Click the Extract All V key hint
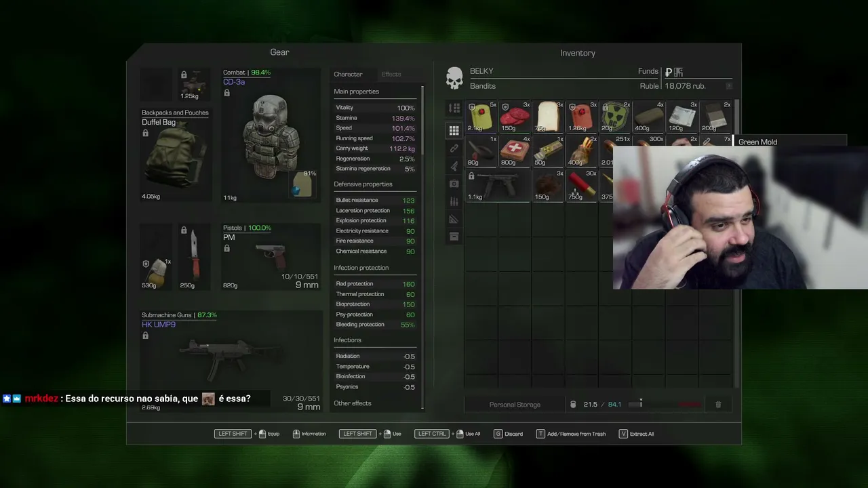 pyautogui.click(x=636, y=434)
